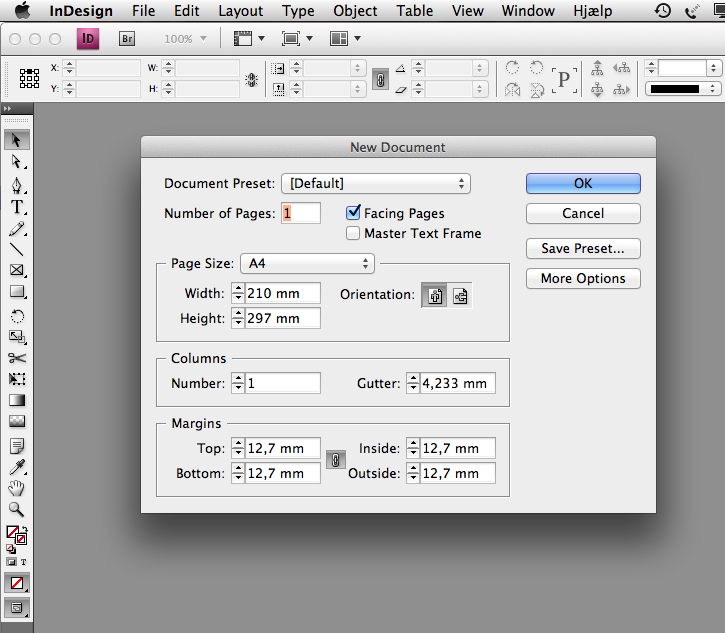Click the Inside margin stepper arrows
725x633 pixels.
pyautogui.click(x=413, y=448)
